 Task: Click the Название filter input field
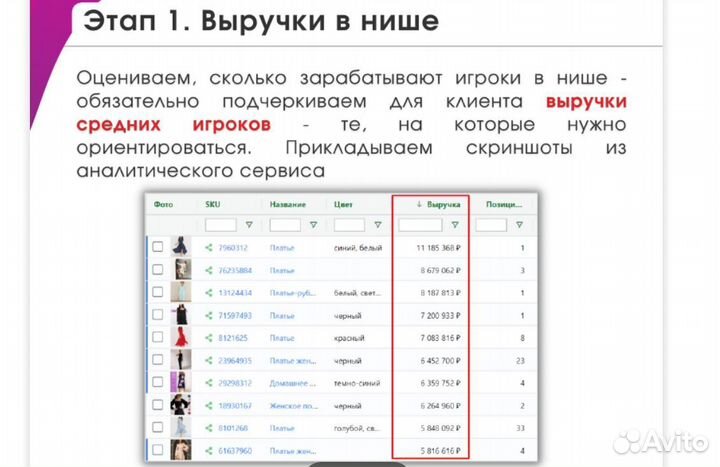point(285,225)
